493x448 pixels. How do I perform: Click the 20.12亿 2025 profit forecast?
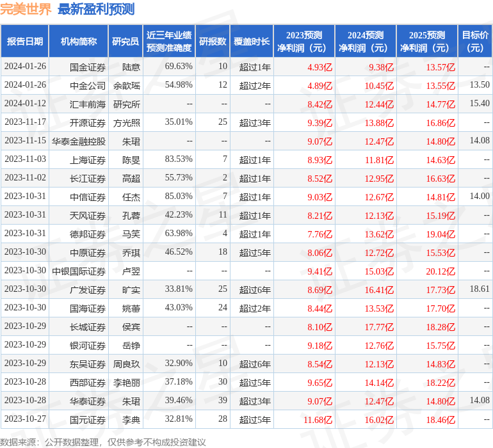click(440, 271)
